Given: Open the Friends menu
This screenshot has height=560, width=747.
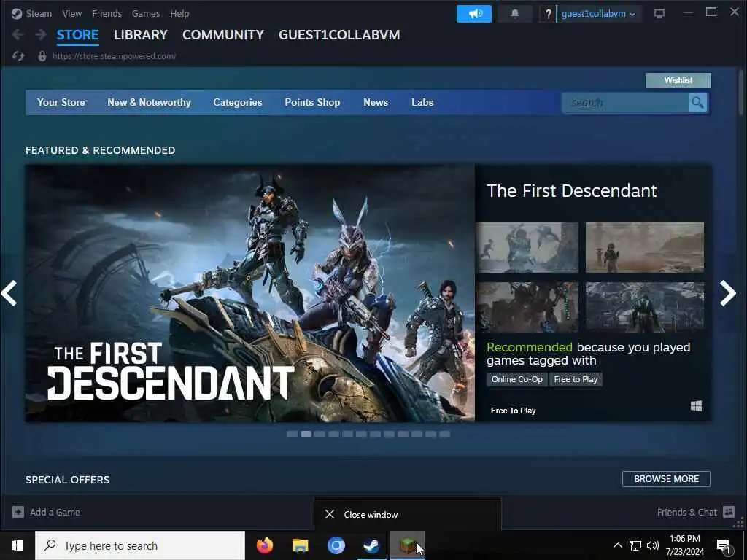Looking at the screenshot, I should tap(107, 13).
